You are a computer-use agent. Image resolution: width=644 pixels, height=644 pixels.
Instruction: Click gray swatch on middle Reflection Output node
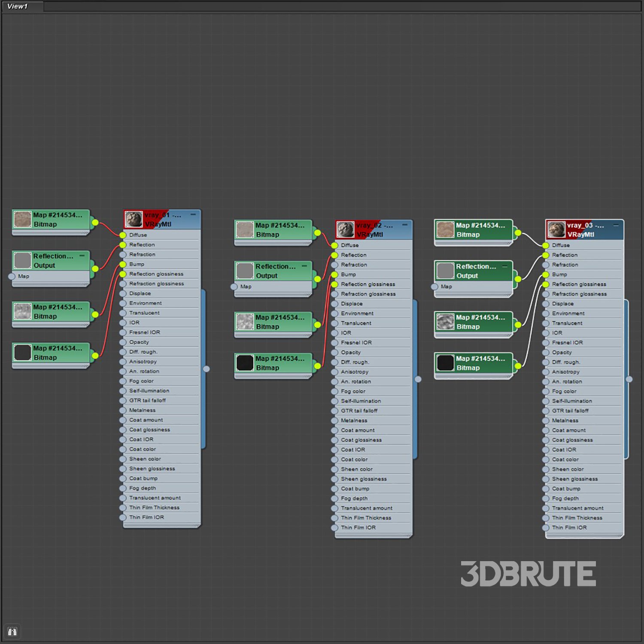245,271
